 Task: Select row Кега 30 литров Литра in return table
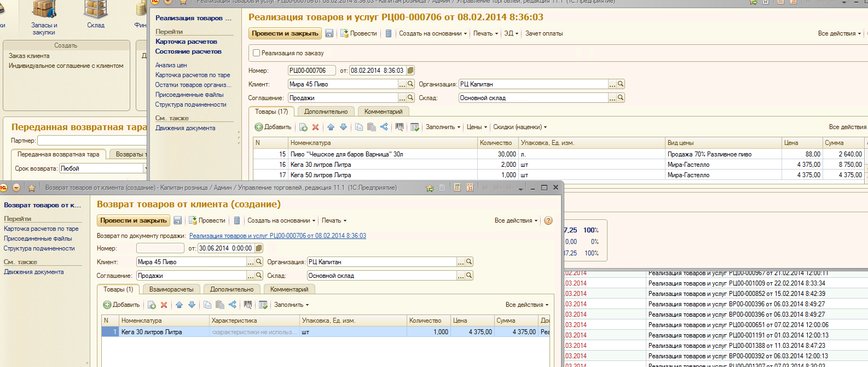(326, 332)
